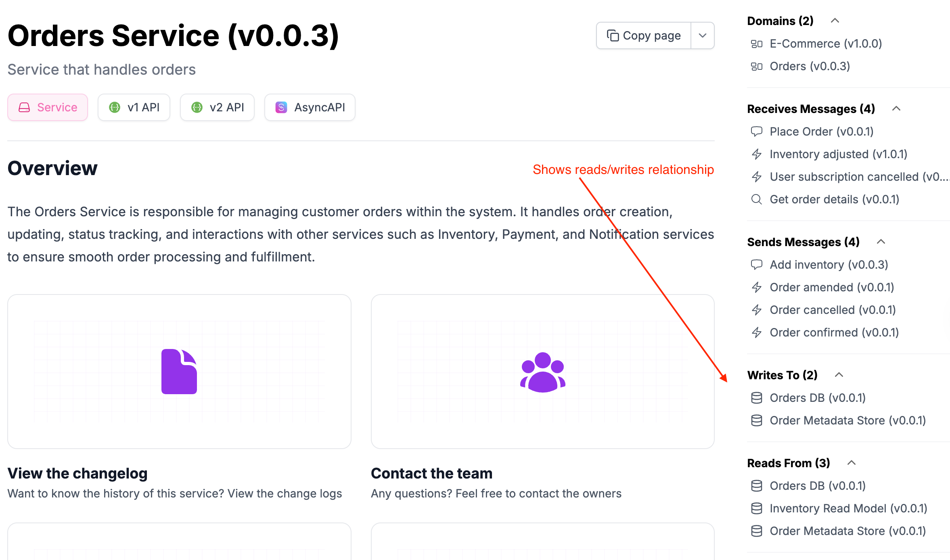
Task: Open the Copy page dropdown arrow
Action: click(x=703, y=36)
